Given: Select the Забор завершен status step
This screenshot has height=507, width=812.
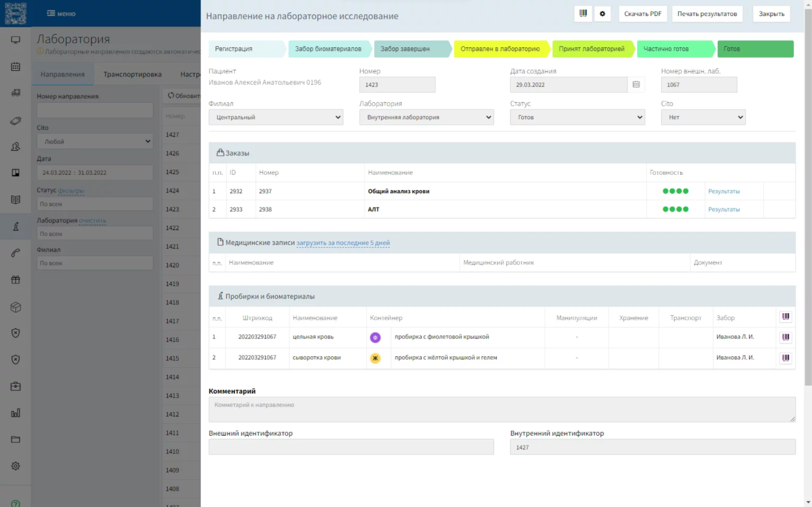Looking at the screenshot, I should 412,49.
